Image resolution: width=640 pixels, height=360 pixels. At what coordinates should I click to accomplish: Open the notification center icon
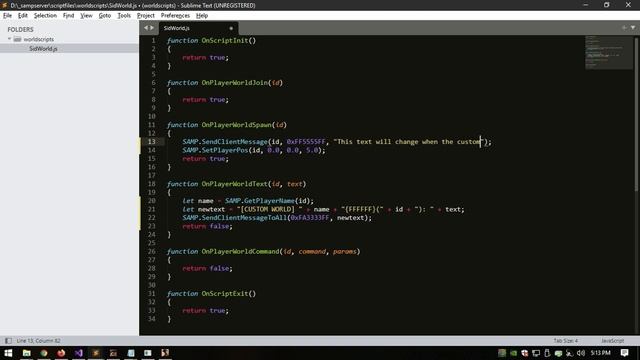click(x=624, y=353)
